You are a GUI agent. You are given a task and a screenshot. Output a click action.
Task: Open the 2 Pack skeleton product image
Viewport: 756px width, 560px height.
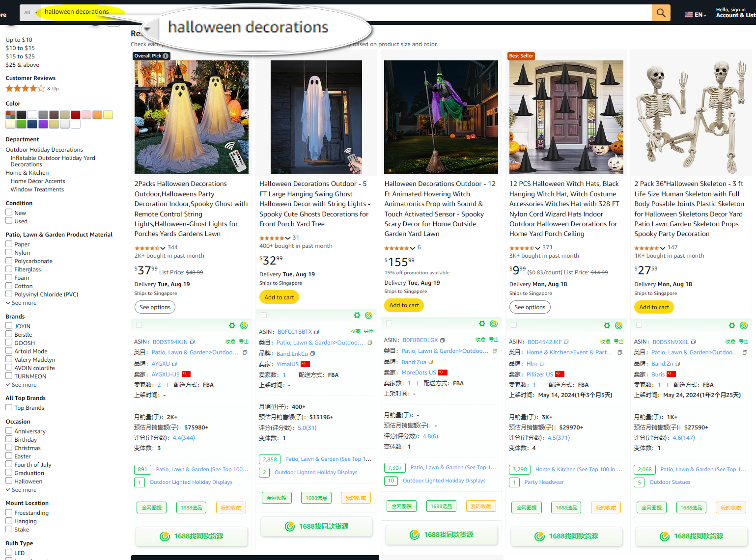pyautogui.click(x=691, y=117)
